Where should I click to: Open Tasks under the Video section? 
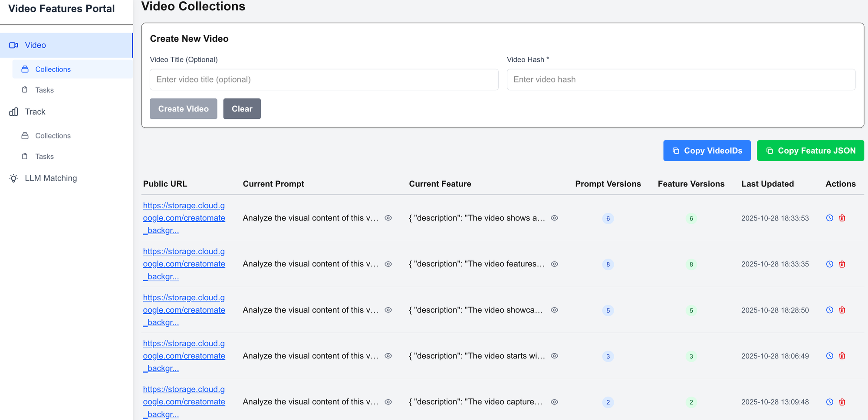point(44,90)
